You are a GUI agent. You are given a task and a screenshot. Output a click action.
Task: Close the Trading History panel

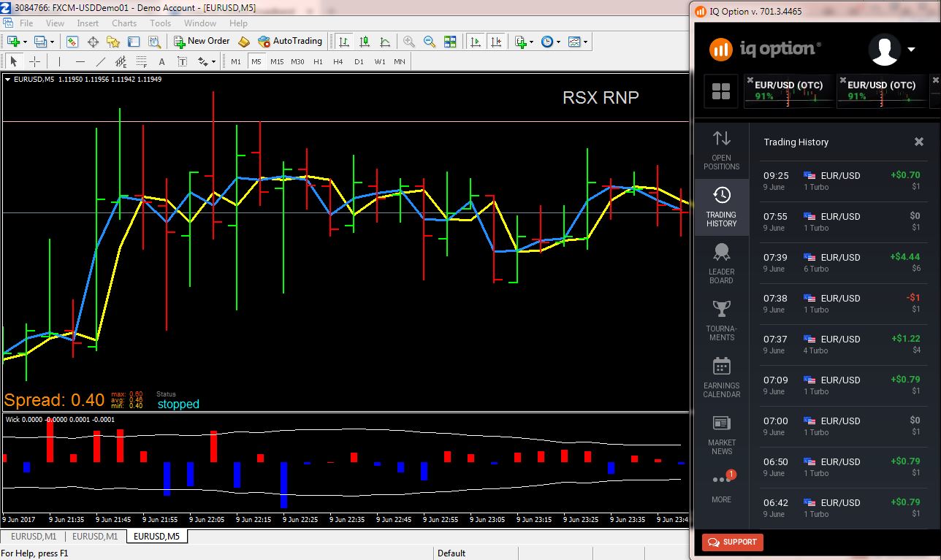coord(919,142)
